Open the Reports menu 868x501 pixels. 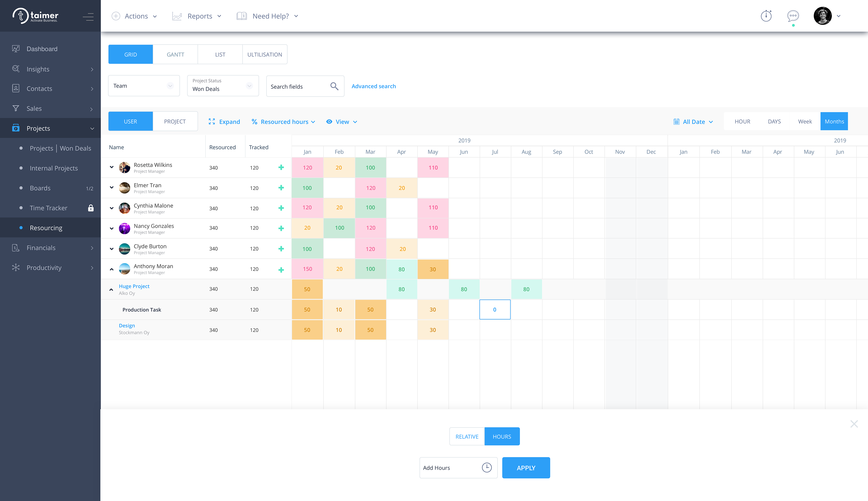coord(197,16)
